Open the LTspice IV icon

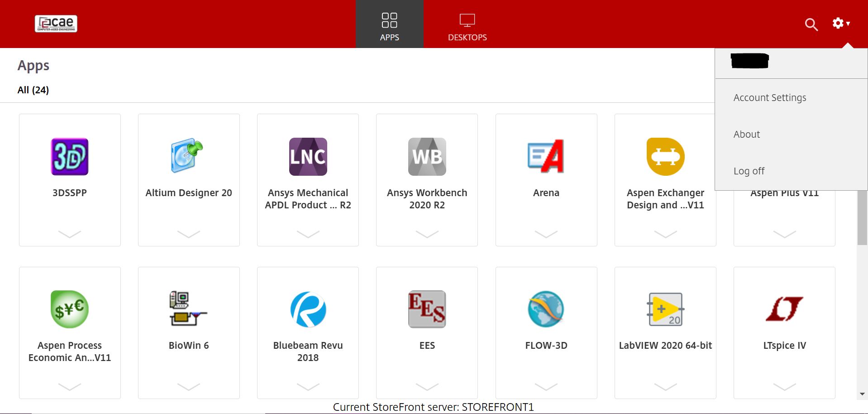(784, 309)
